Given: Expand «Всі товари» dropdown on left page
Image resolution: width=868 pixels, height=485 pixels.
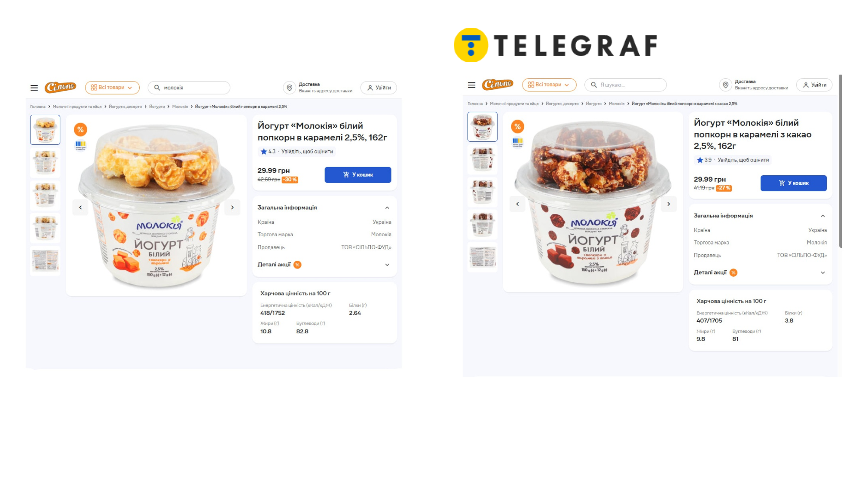Looking at the screenshot, I should [112, 88].
